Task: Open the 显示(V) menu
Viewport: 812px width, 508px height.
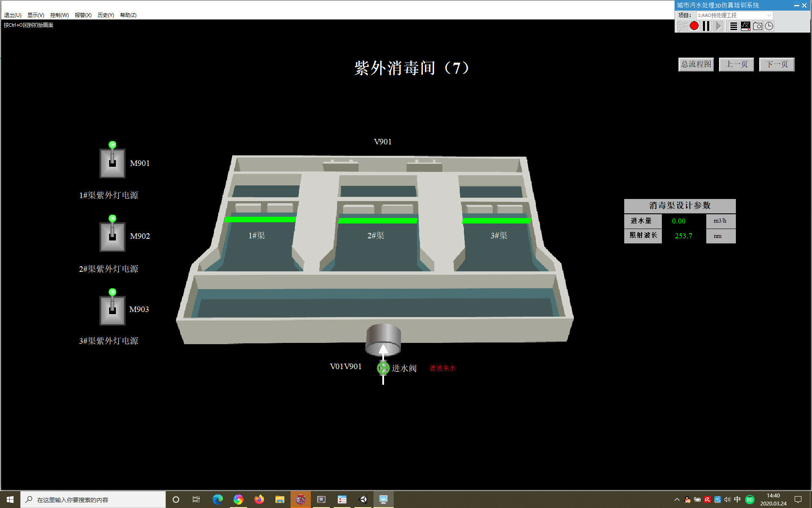Action: coord(36,15)
